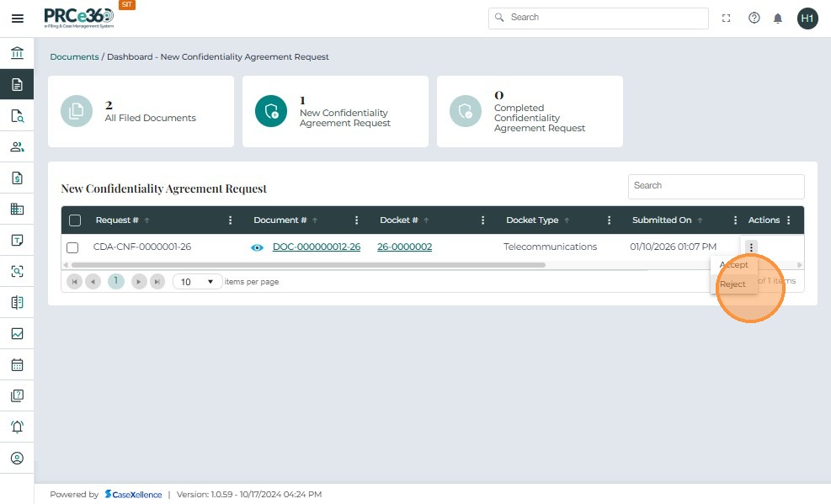This screenshot has width=831, height=504.
Task: Open the calendar sidebar icon
Action: pyautogui.click(x=17, y=365)
